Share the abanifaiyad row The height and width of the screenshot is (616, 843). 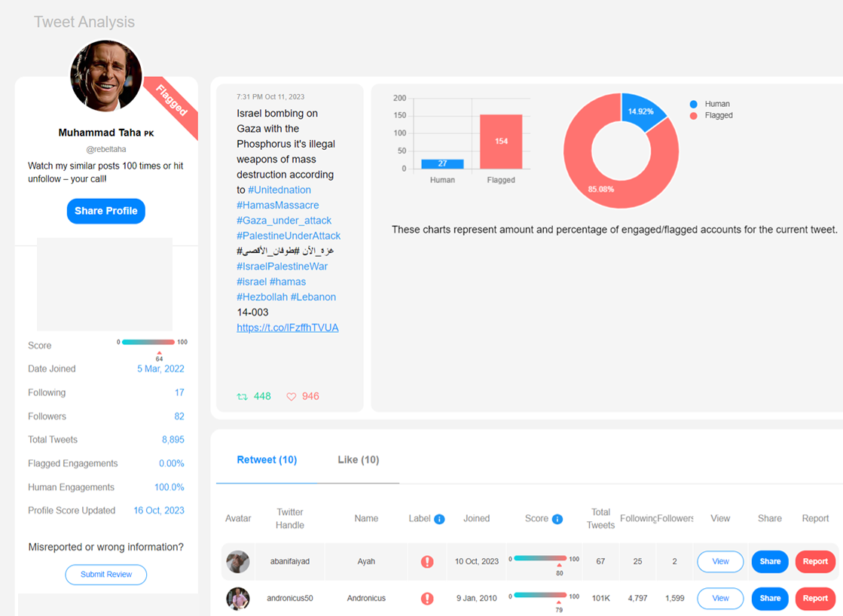point(770,562)
